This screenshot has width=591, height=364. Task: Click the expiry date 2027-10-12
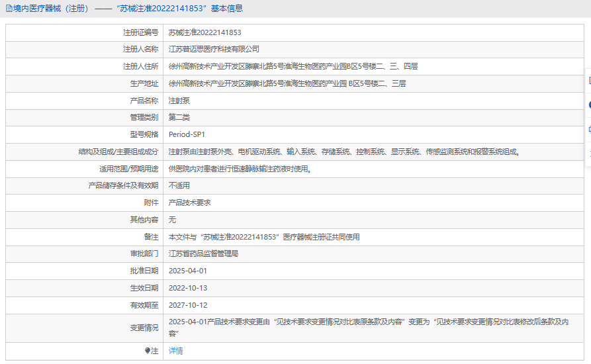[188, 305]
